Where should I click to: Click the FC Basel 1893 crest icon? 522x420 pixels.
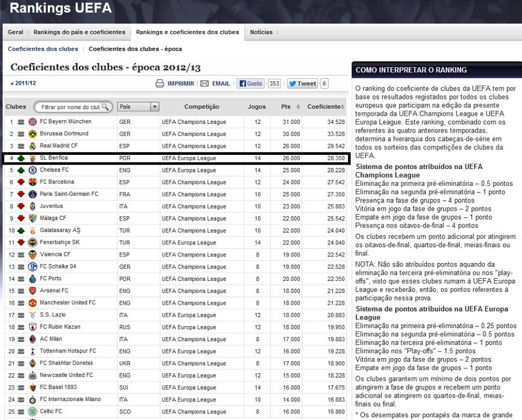click(33, 387)
